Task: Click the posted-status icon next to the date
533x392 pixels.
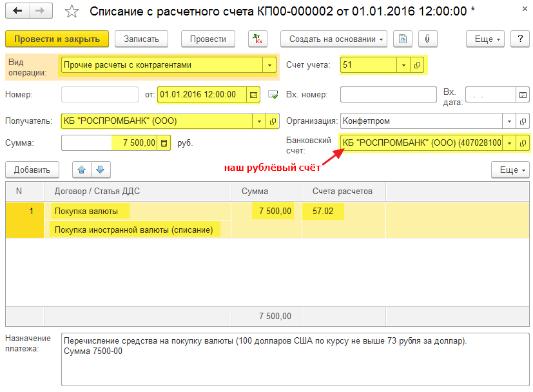Action: click(273, 95)
